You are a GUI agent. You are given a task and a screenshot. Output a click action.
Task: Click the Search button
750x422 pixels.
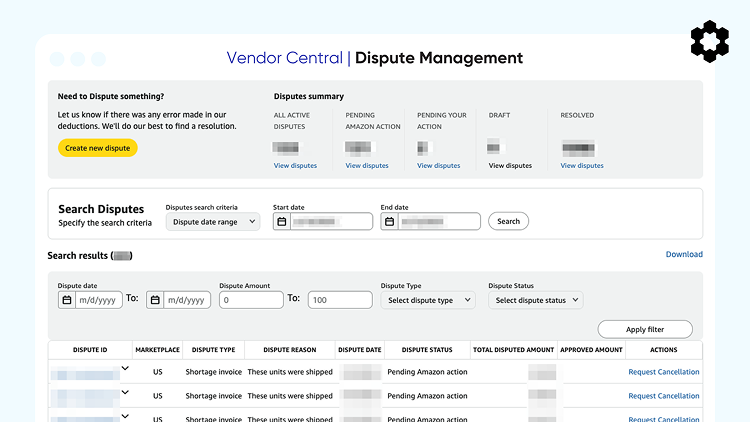(508, 221)
